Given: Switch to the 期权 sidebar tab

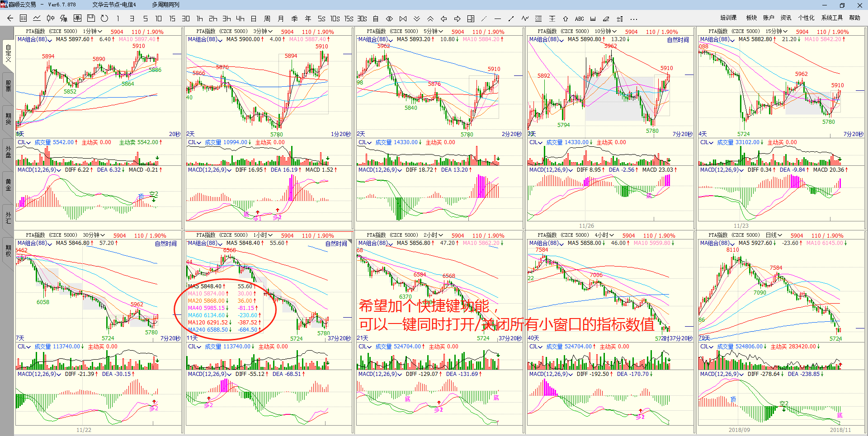Looking at the screenshot, I should click(x=8, y=251).
